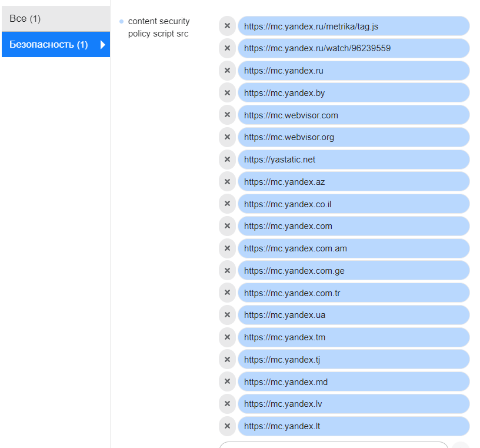Remove the https://mc.yandex.tj entry

pos(227,360)
